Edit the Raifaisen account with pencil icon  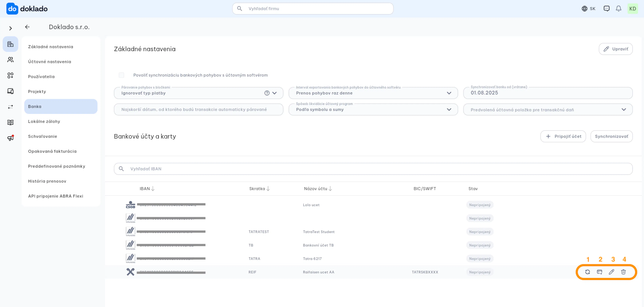[x=611, y=272]
